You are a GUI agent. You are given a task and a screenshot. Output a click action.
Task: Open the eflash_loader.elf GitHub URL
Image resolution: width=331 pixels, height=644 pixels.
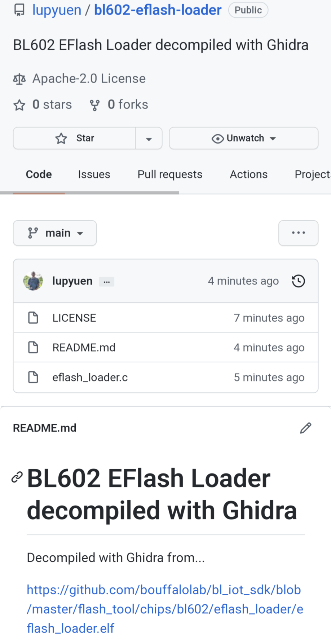click(x=164, y=609)
